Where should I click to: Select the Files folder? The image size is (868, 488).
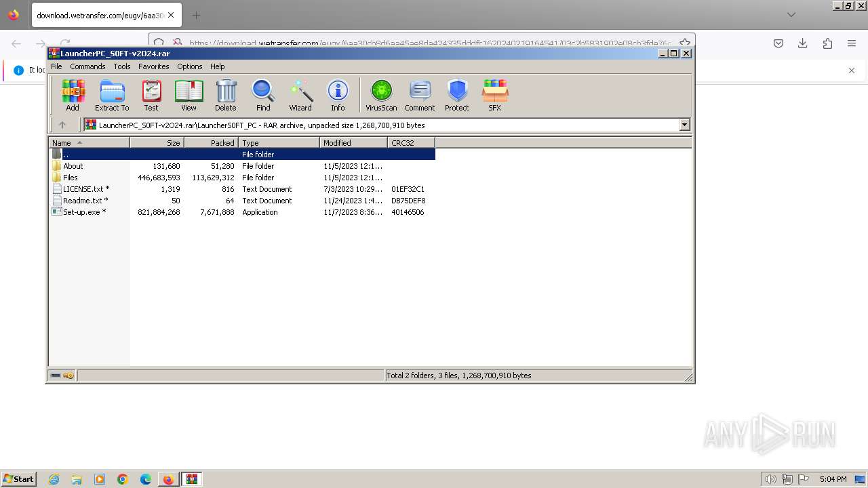click(71, 178)
